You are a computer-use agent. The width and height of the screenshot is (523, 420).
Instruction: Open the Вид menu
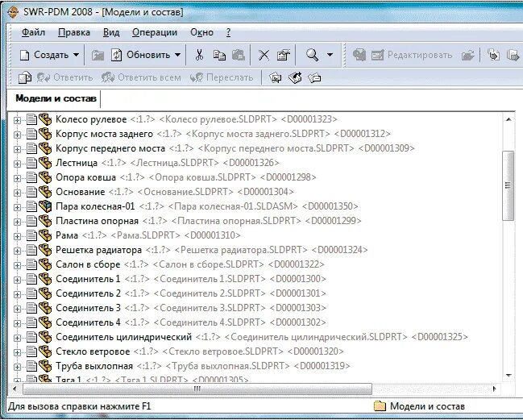coord(111,32)
